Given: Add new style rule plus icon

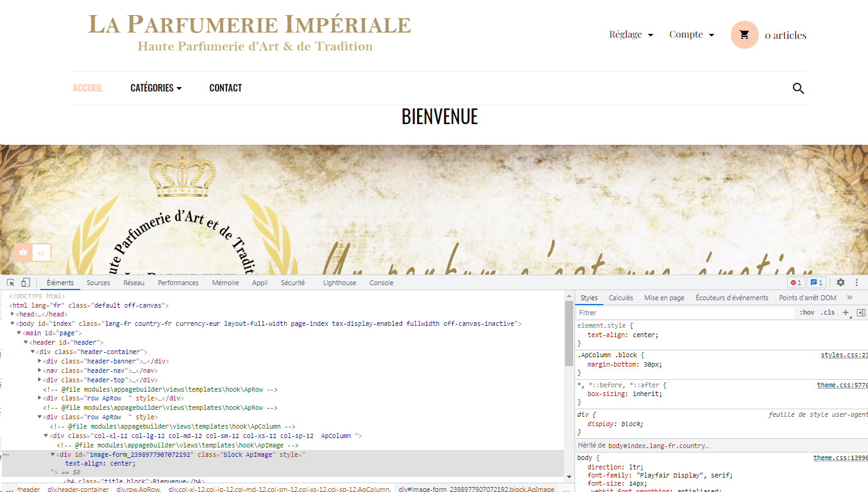Looking at the screenshot, I should pos(846,312).
